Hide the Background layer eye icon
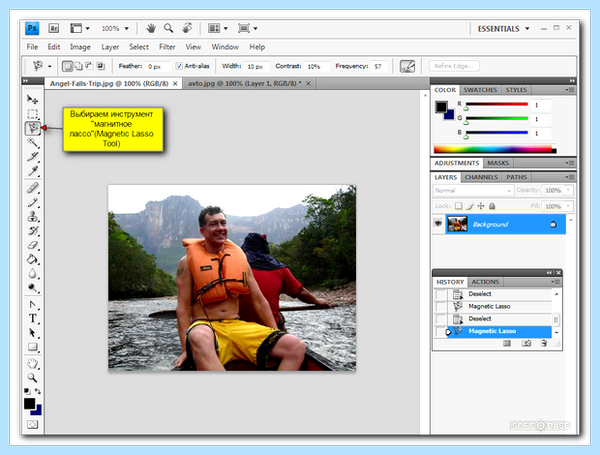This screenshot has height=455, width=600. [x=438, y=223]
